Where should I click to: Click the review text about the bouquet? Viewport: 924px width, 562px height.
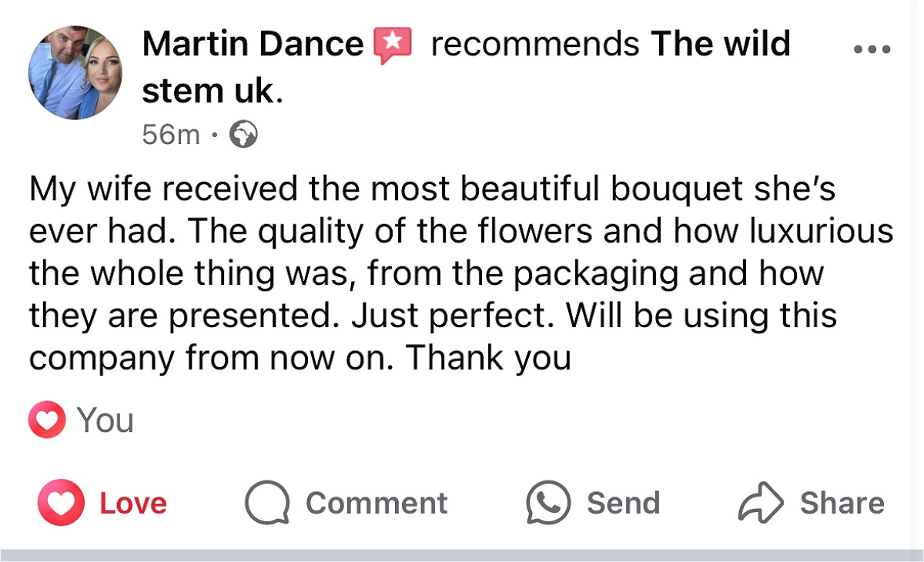tap(461, 273)
